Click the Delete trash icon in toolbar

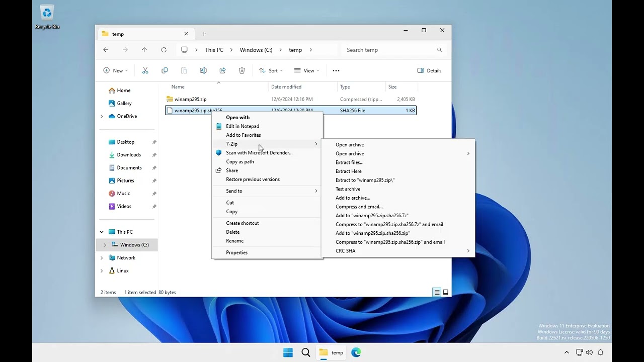click(242, 70)
